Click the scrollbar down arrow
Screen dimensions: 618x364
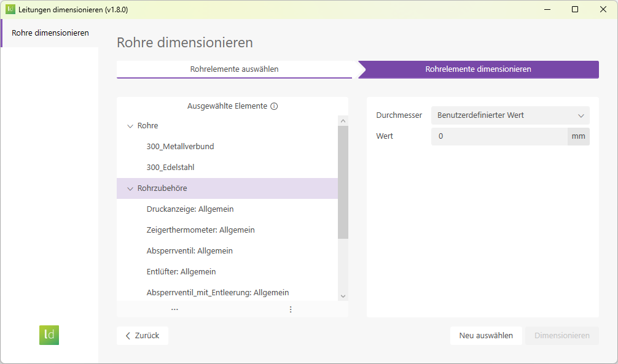[x=343, y=295]
